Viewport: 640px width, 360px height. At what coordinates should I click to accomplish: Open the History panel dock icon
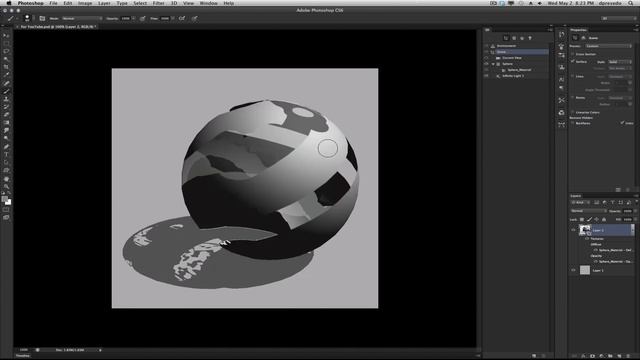[x=562, y=35]
